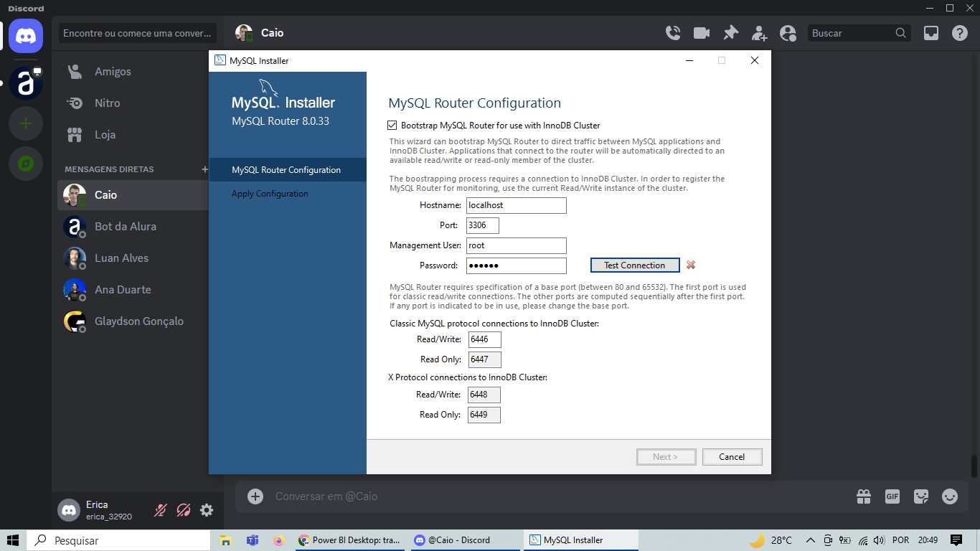980x551 pixels.
Task: Click the Read/Write port field 6446
Action: point(484,339)
